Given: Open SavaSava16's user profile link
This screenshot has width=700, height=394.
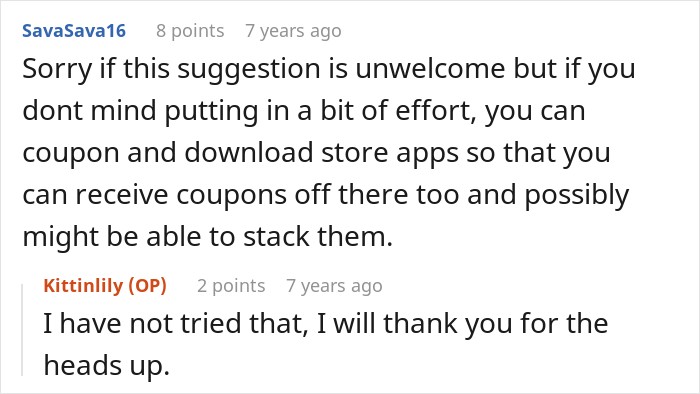Looking at the screenshot, I should tap(74, 31).
